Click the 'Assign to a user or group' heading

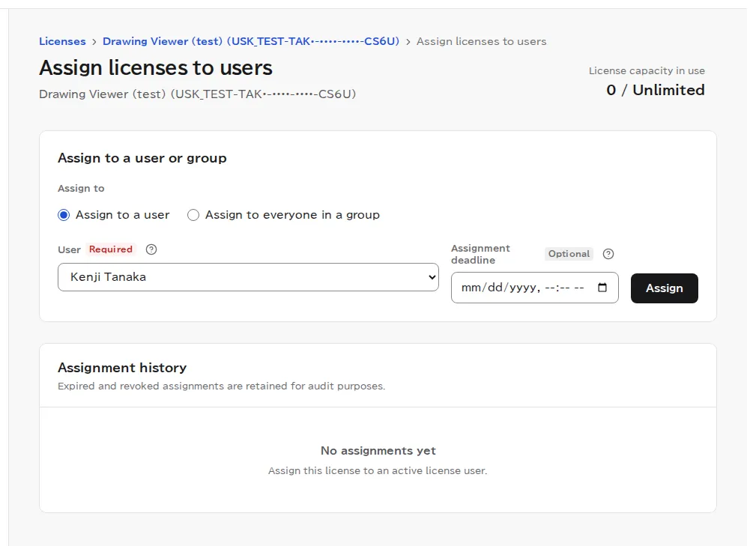(142, 158)
